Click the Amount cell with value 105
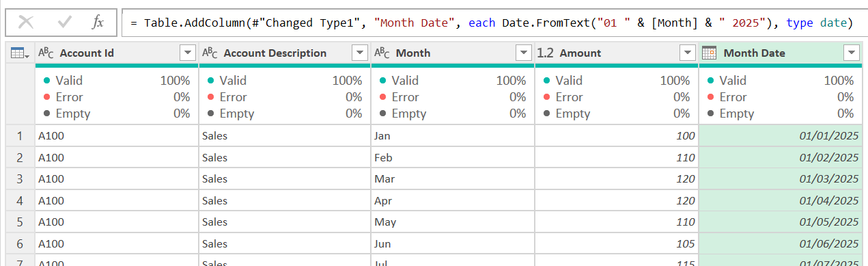 pyautogui.click(x=617, y=244)
